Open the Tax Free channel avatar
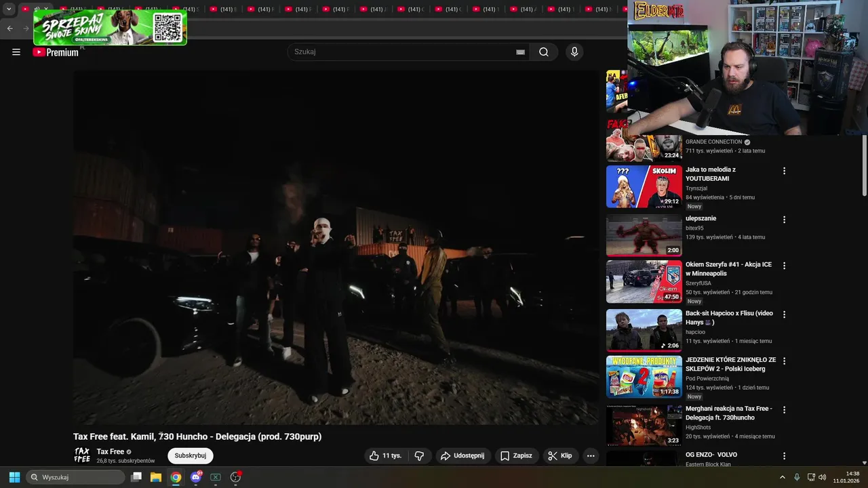Image resolution: width=868 pixels, height=488 pixels. point(82,455)
